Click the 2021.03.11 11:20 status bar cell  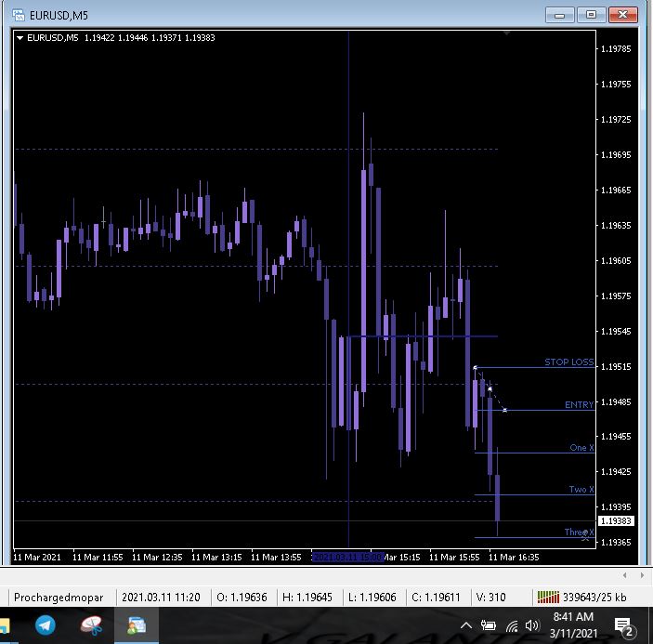tap(161, 598)
